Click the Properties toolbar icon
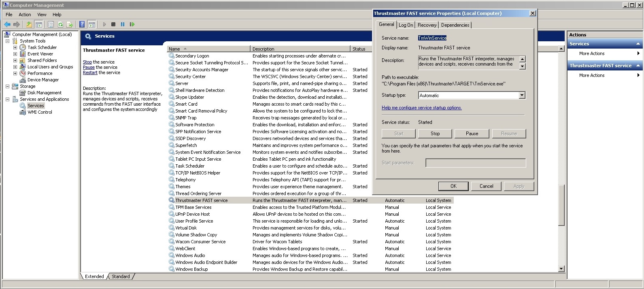This screenshot has width=644, height=289. click(51, 24)
